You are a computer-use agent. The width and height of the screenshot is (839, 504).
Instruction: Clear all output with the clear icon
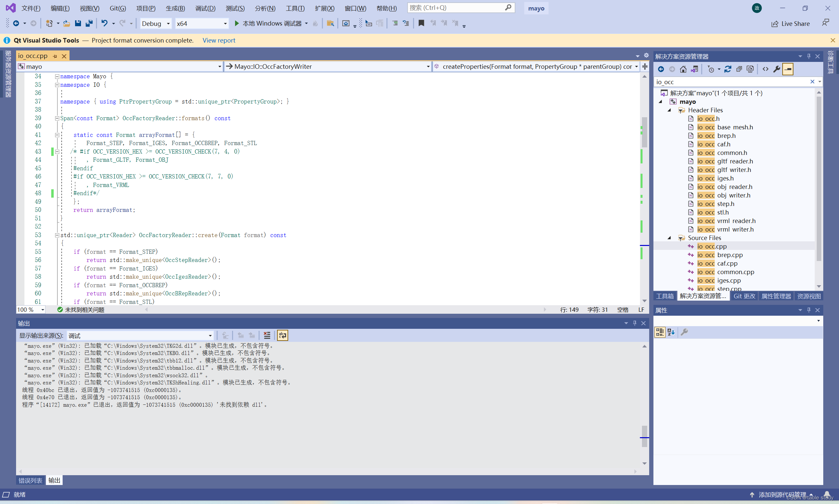click(x=267, y=336)
